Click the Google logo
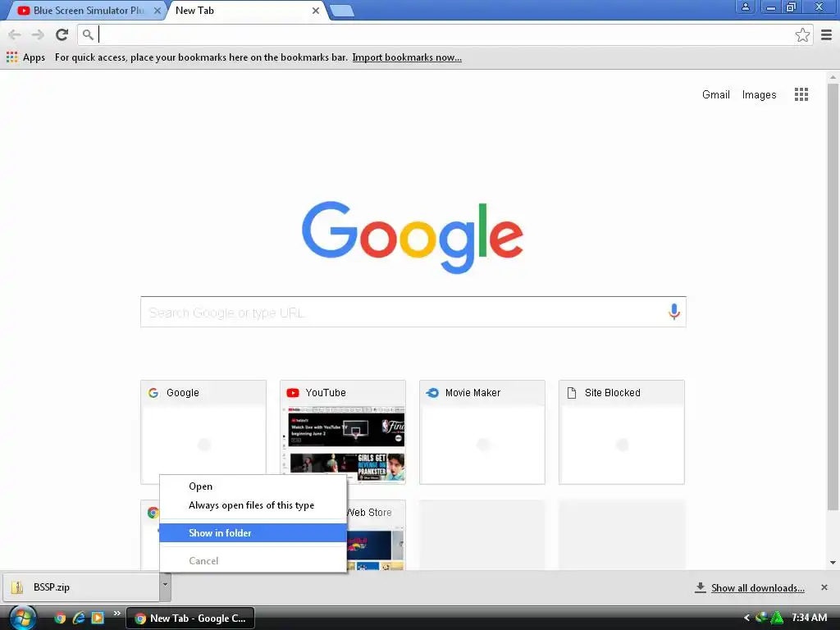 pos(413,236)
